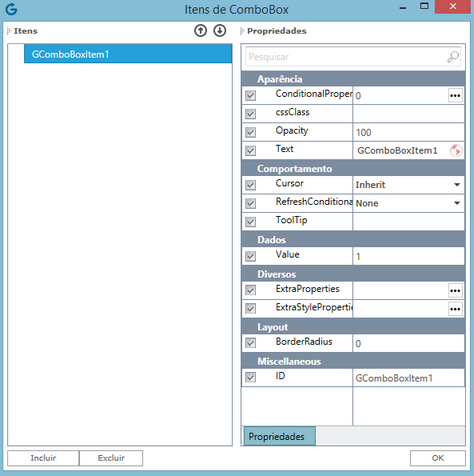This screenshot has width=474, height=476.
Task: Open ExtraProperties ellipsis editor
Action: [455, 291]
